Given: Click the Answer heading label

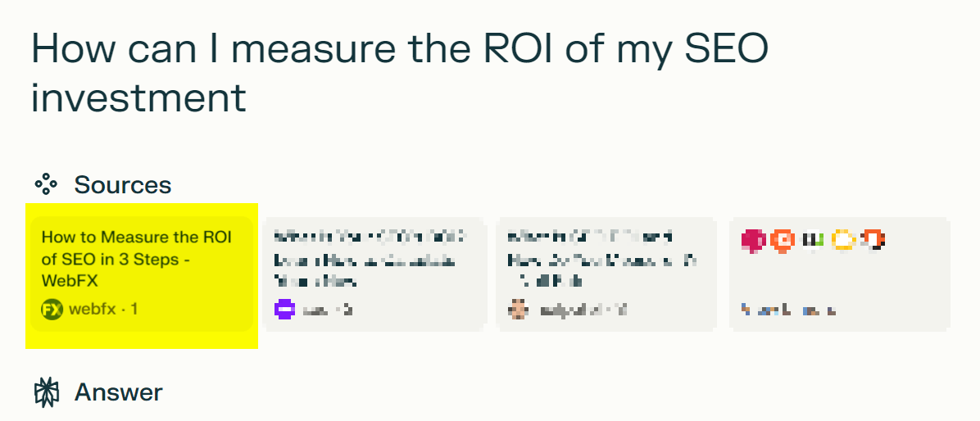Looking at the screenshot, I should (x=118, y=392).
